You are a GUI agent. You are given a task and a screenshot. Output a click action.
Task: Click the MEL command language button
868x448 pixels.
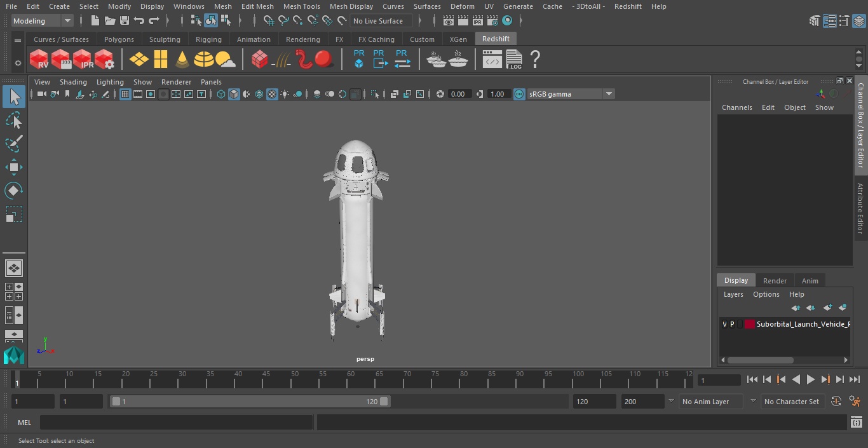pyautogui.click(x=24, y=423)
